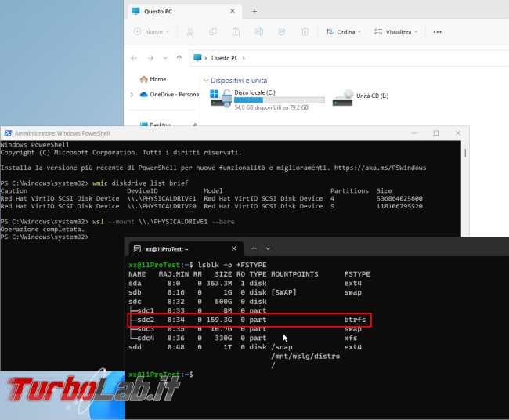Maximize the PowerShell window
The image size is (509, 420).
pos(436,133)
